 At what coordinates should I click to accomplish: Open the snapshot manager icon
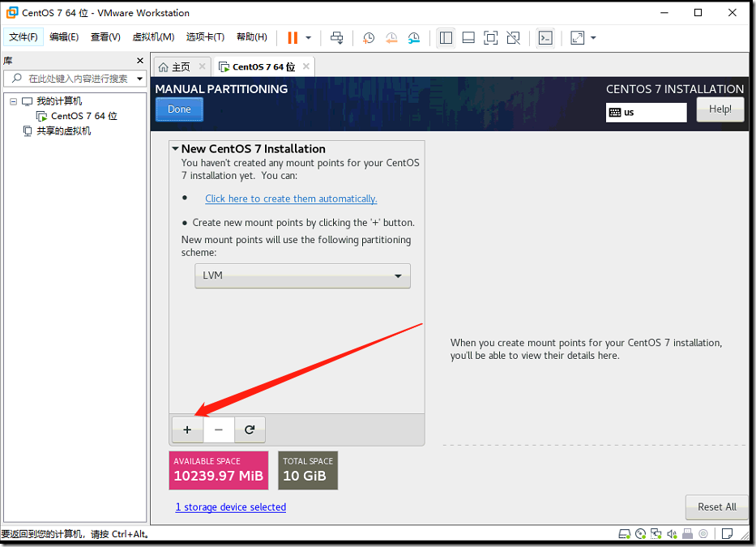(414, 37)
